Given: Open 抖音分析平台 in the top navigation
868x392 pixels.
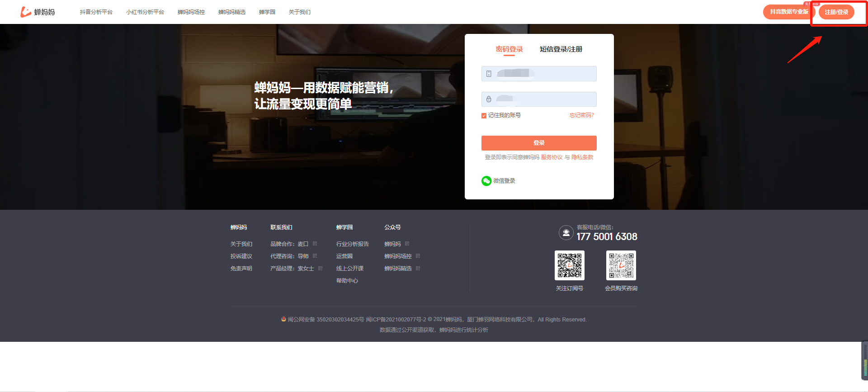Looking at the screenshot, I should [x=96, y=12].
